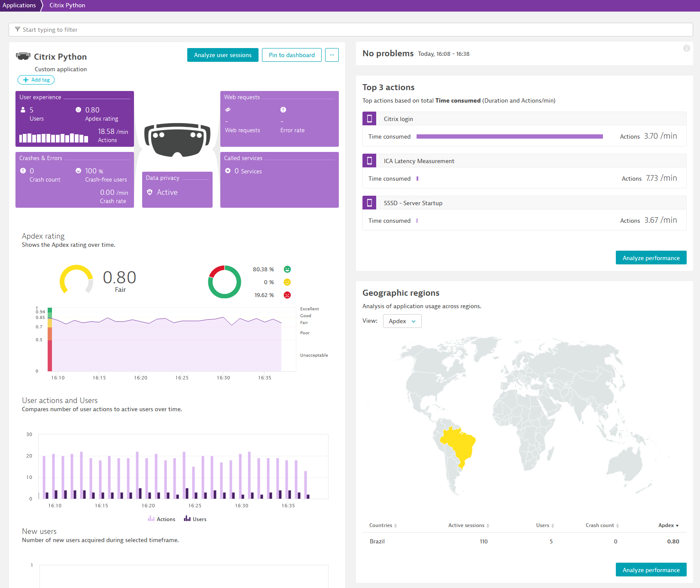
Task: Click Analyze performance under Geographic regions
Action: (x=651, y=570)
